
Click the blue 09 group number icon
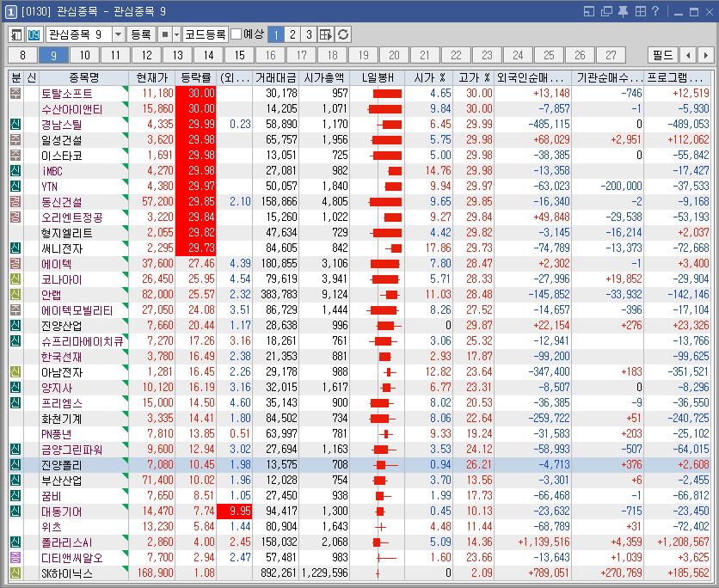(34, 35)
